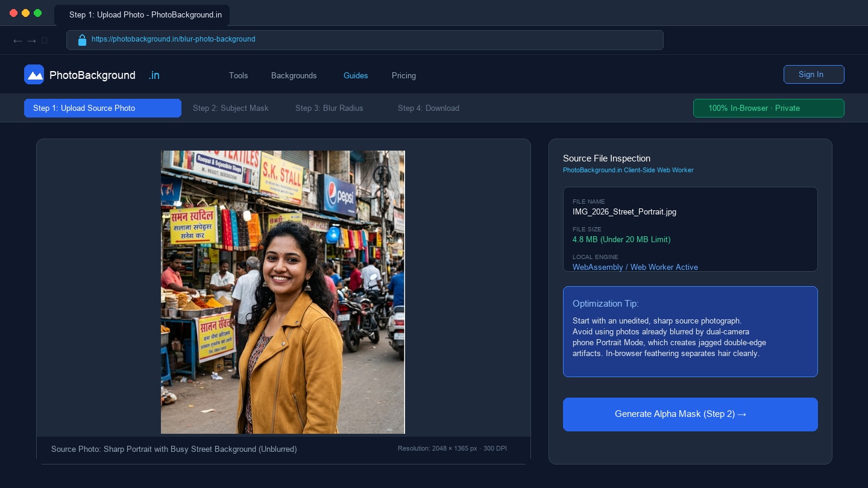
Task: Open the Backgrounds menu
Action: click(294, 75)
